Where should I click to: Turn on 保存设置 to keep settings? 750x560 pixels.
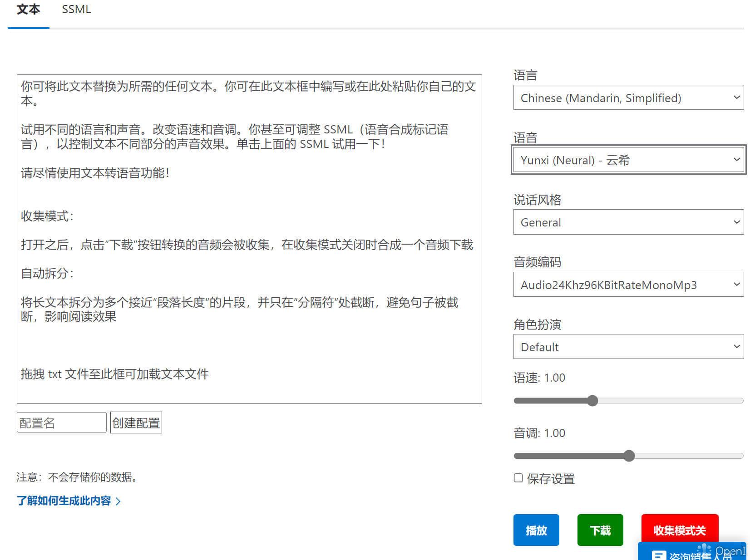(x=518, y=478)
